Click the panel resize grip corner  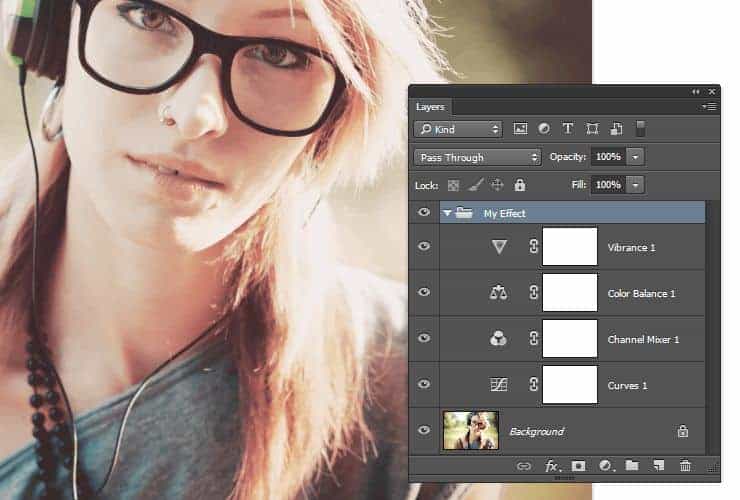click(714, 467)
